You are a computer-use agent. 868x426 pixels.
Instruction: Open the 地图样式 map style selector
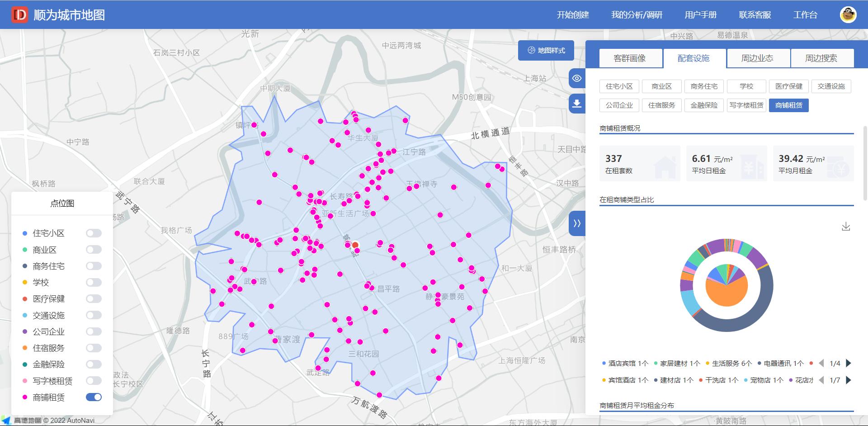(x=546, y=51)
